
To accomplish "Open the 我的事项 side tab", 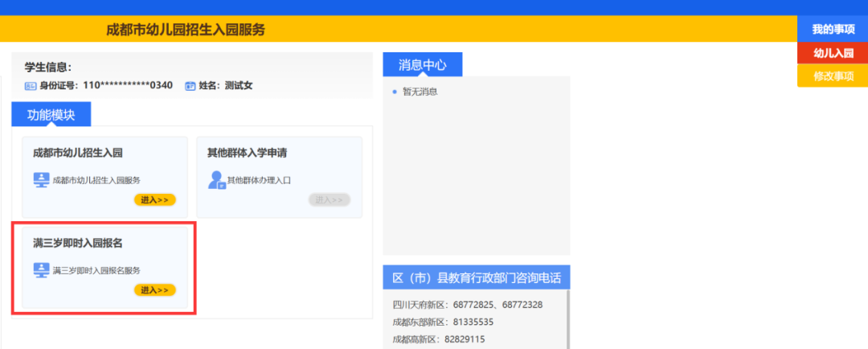I will pos(832,29).
